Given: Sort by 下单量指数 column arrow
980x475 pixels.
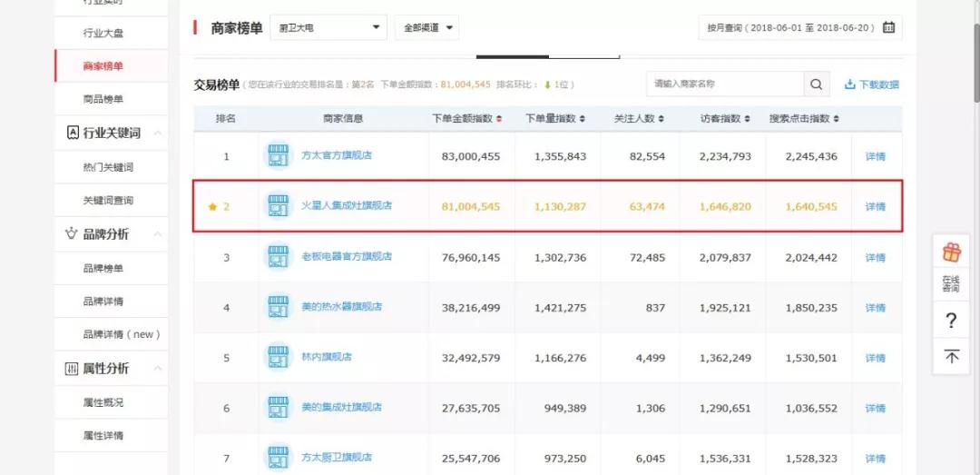Looking at the screenshot, I should pyautogui.click(x=582, y=119).
